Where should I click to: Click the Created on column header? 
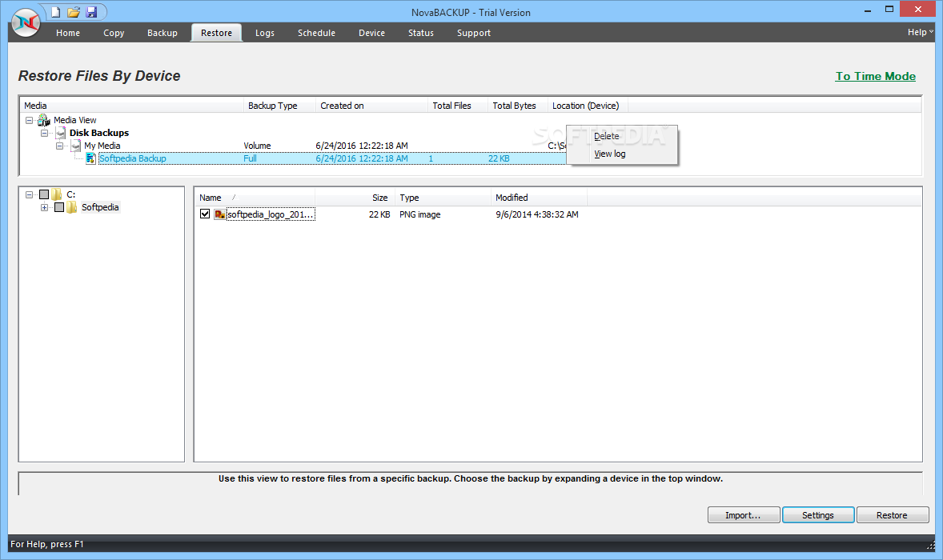371,106
